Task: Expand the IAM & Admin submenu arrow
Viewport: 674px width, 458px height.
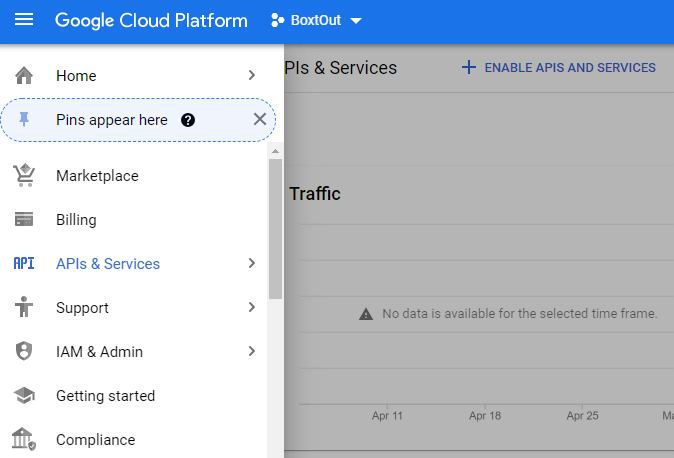Action: coord(252,352)
